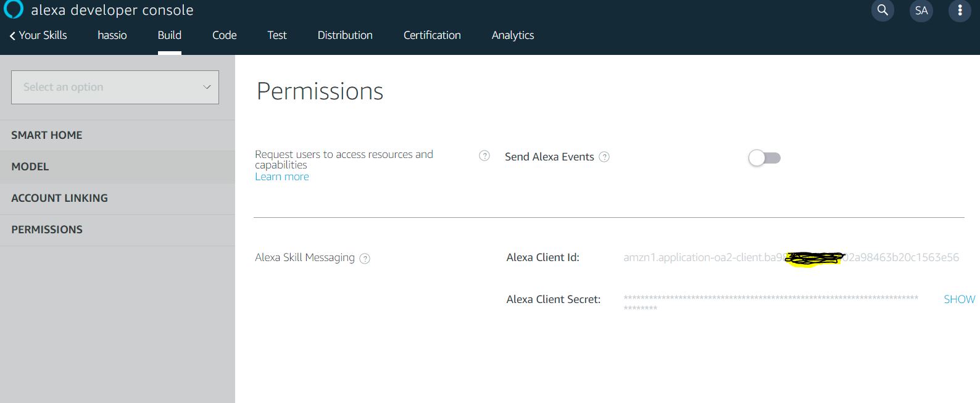
Task: Click the masked Alexa Client Secret value
Action: coord(771,302)
